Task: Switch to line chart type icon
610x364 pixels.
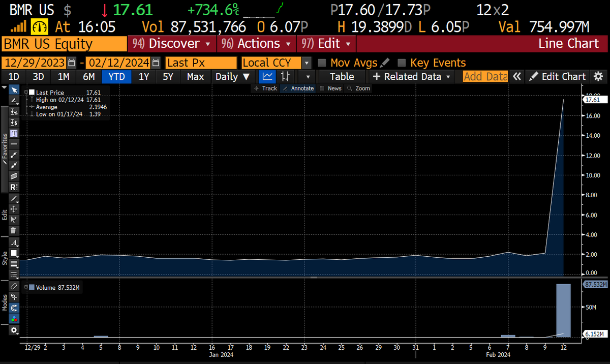Action: pyautogui.click(x=267, y=77)
